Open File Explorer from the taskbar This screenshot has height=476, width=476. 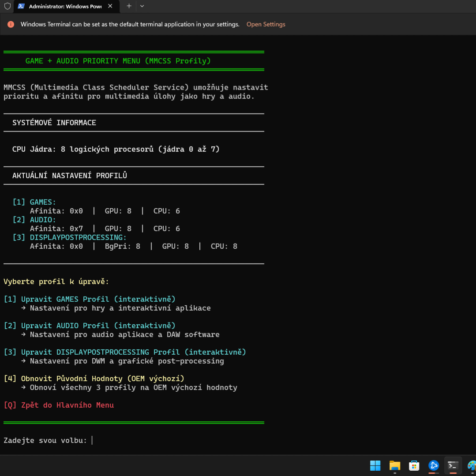(x=394, y=465)
